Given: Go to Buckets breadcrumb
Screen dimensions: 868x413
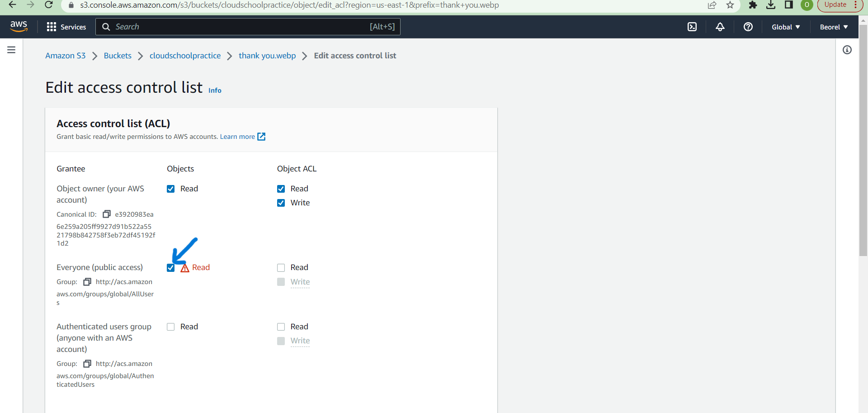Looking at the screenshot, I should click(118, 56).
